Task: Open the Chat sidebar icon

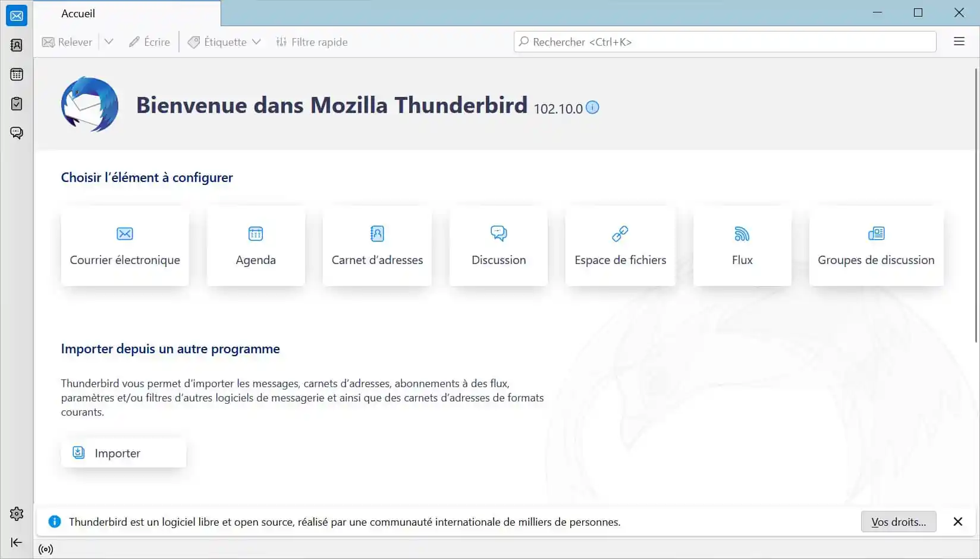Action: [x=17, y=133]
